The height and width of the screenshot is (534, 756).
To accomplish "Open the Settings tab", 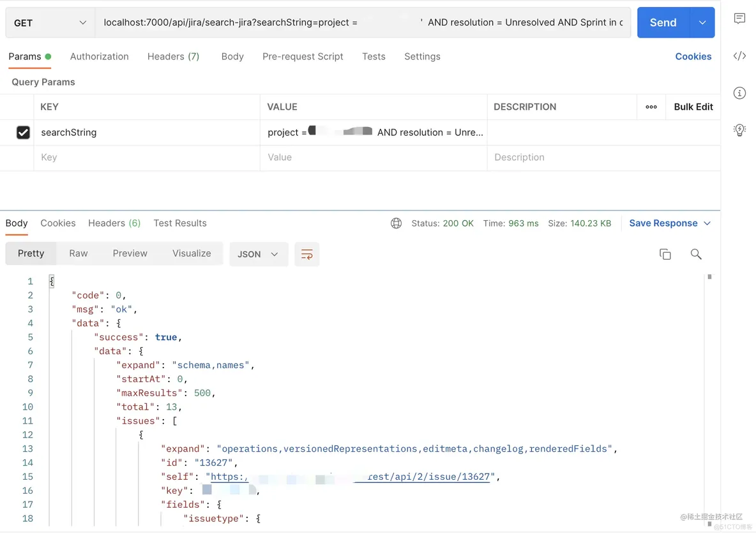I will pyautogui.click(x=422, y=56).
